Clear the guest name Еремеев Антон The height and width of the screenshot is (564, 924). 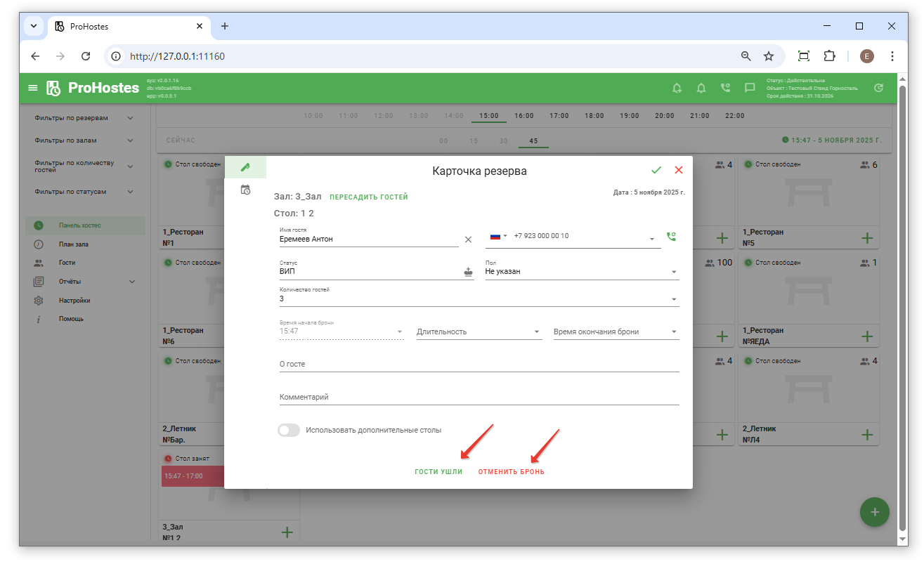click(x=468, y=240)
